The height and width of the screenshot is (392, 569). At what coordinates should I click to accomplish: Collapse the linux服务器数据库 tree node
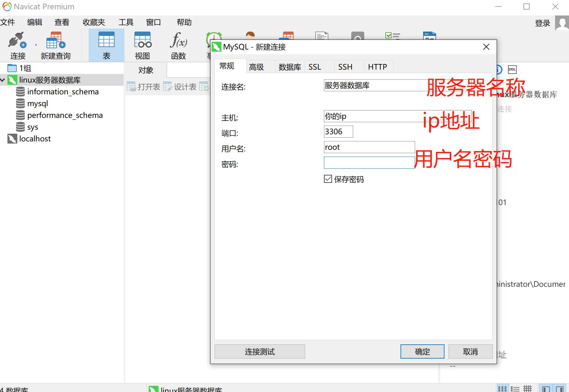pyautogui.click(x=3, y=80)
